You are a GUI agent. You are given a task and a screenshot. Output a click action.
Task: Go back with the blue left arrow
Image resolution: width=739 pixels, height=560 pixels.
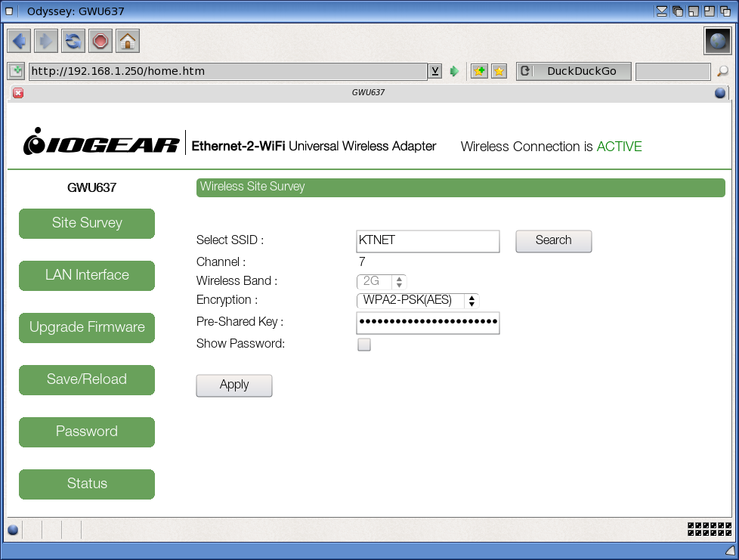[x=20, y=42]
